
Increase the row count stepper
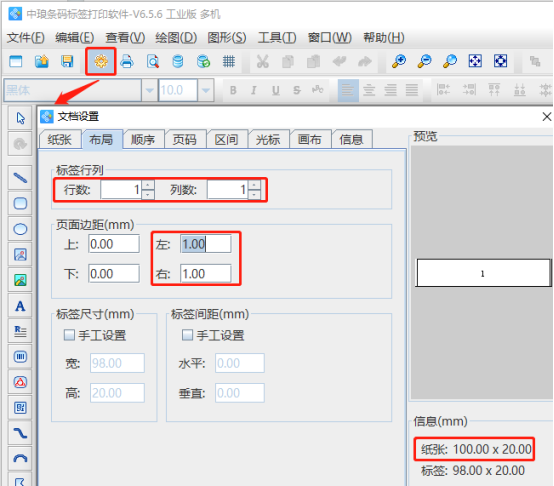pyautogui.click(x=148, y=185)
